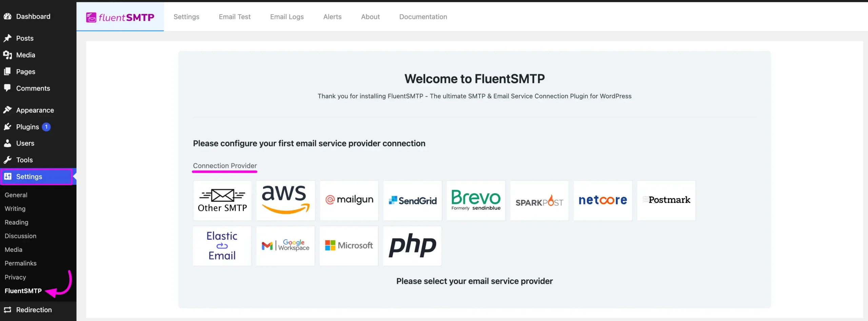Click the Posts pushpin icon
868x321 pixels.
point(7,38)
